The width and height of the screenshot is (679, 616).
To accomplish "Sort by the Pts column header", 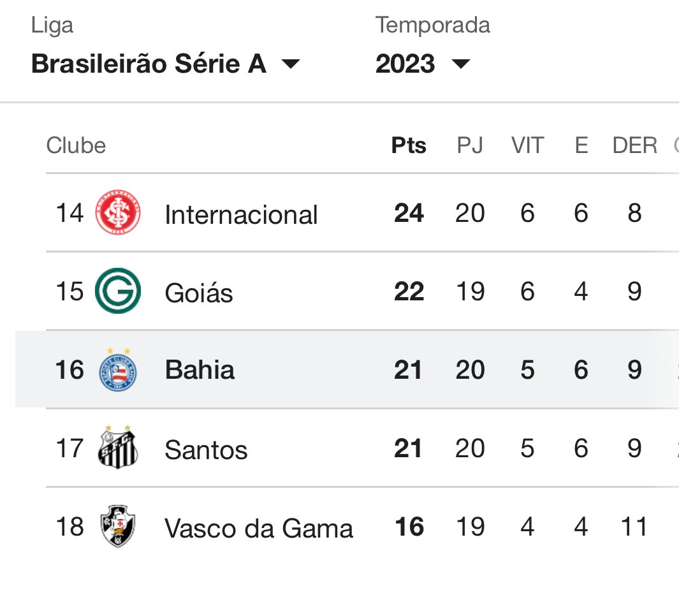I will point(409,145).
